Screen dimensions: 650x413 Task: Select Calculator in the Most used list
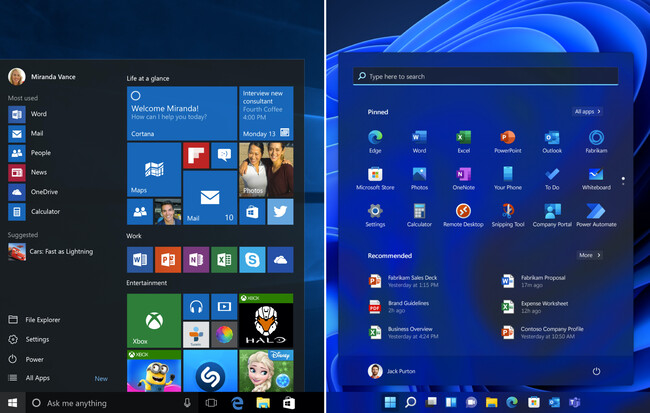pyautogui.click(x=44, y=211)
